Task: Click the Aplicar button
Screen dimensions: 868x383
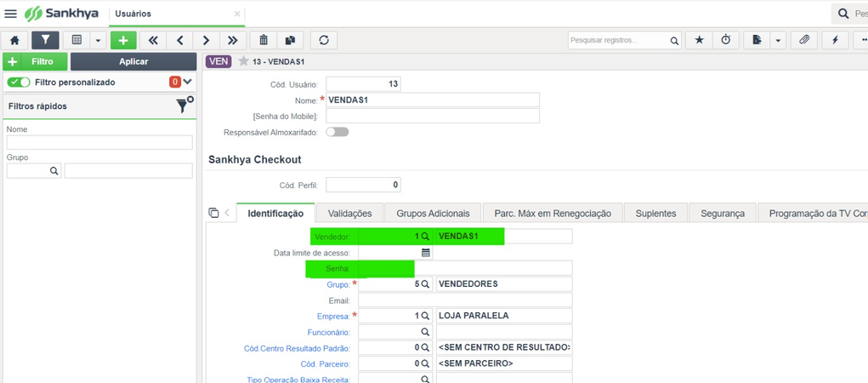Action: click(x=133, y=61)
